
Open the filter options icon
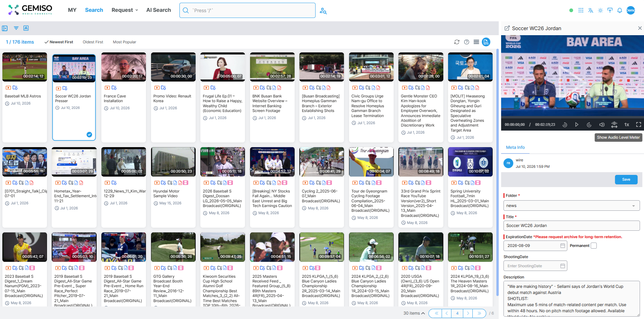click(16, 28)
